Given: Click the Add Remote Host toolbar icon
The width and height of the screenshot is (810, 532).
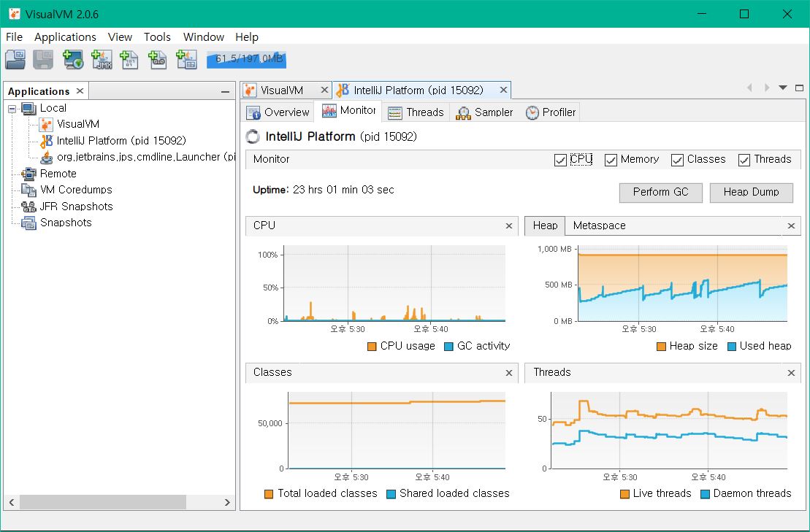Looking at the screenshot, I should (73, 59).
